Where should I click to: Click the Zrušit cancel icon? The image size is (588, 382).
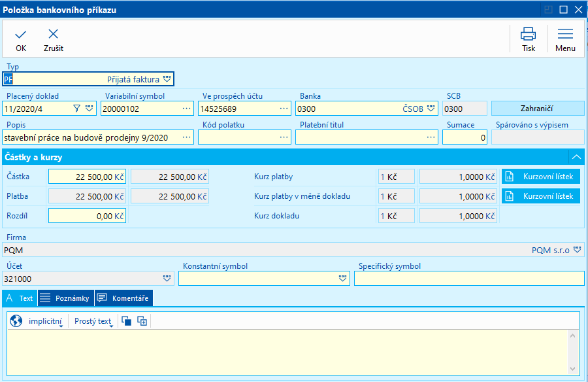[53, 35]
